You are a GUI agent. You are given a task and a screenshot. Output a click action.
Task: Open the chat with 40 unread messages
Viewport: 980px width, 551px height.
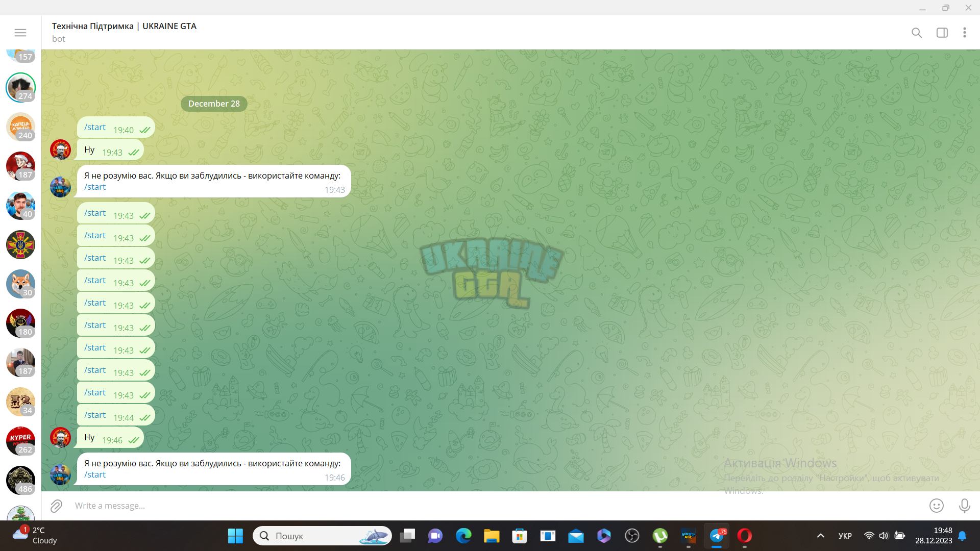pos(20,205)
